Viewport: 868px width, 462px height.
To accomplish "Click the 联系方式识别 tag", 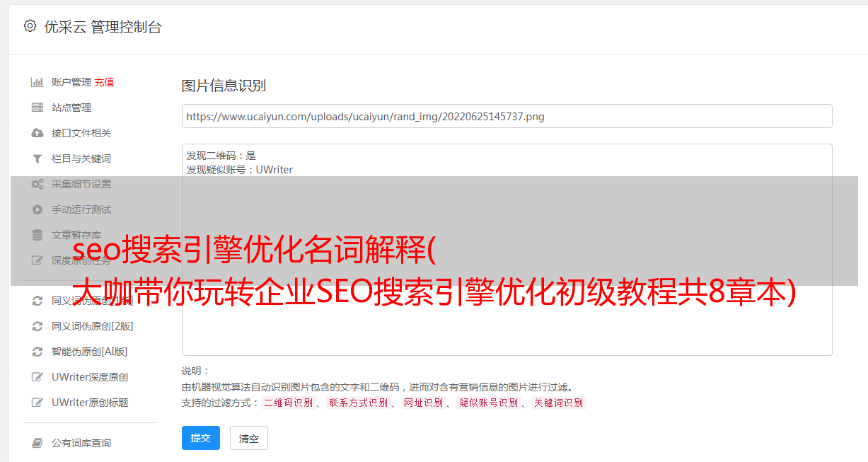I will tap(358, 403).
